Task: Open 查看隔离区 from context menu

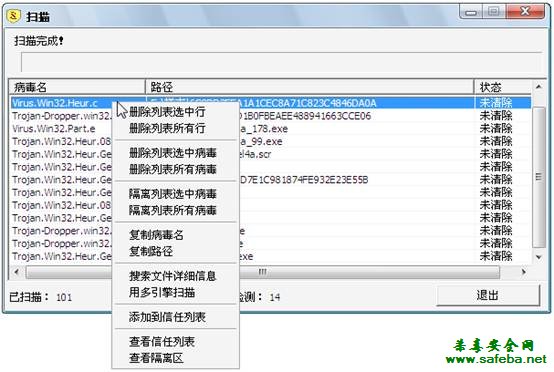Action: (156, 358)
